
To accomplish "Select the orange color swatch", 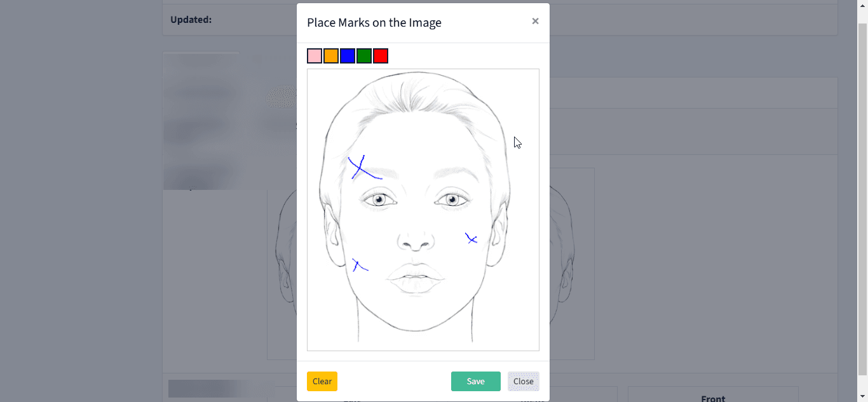I will (331, 56).
